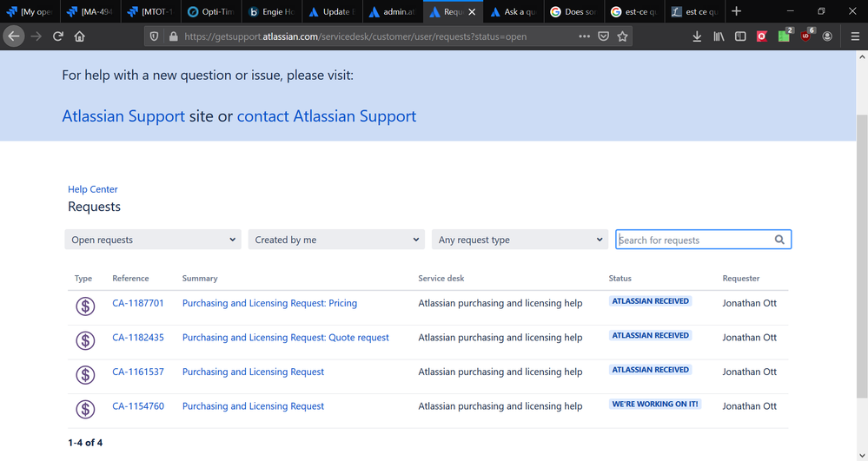Click the WE'RE WORKING ON IT! status badge
This screenshot has height=461, width=868.
pyautogui.click(x=655, y=404)
